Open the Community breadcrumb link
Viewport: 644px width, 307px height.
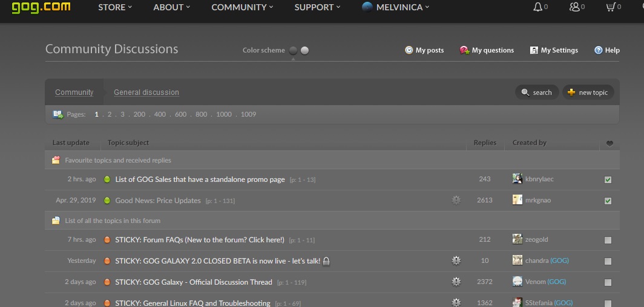[74, 92]
